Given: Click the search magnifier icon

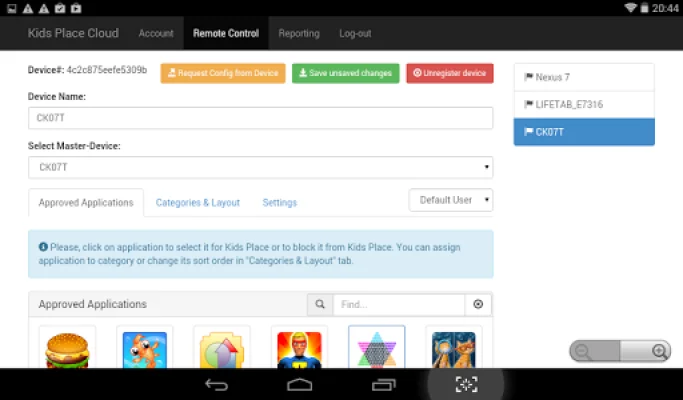Looking at the screenshot, I should pos(320,304).
